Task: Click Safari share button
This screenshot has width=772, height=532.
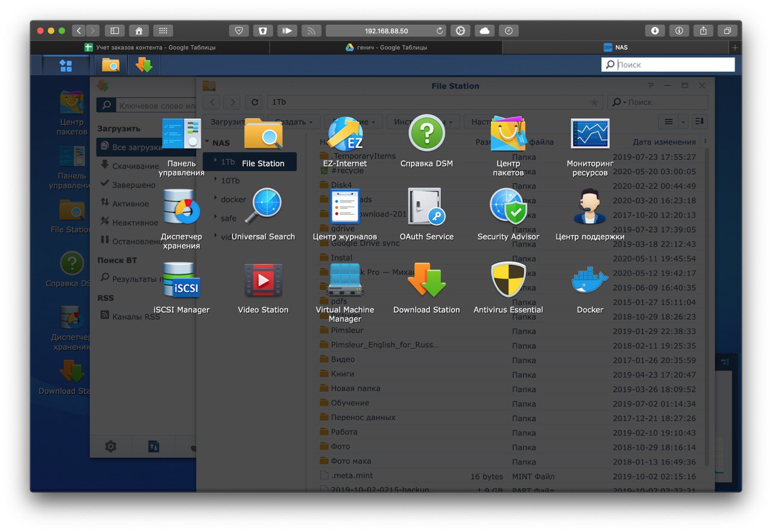Action: [x=703, y=31]
